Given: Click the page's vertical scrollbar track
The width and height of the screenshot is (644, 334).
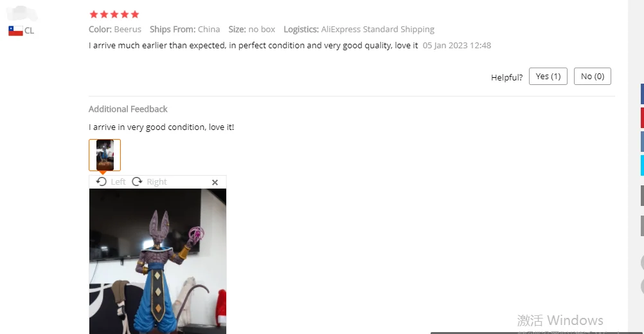Looking at the screenshot, I should (x=633, y=167).
